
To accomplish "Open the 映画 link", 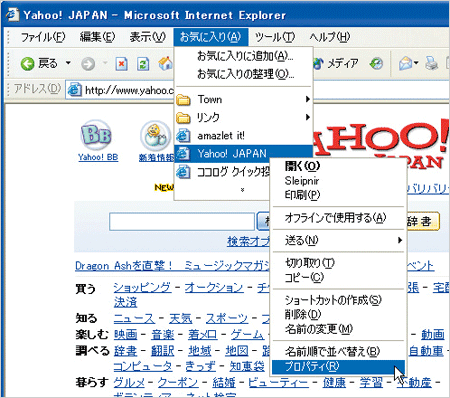I will pyautogui.click(x=125, y=334).
